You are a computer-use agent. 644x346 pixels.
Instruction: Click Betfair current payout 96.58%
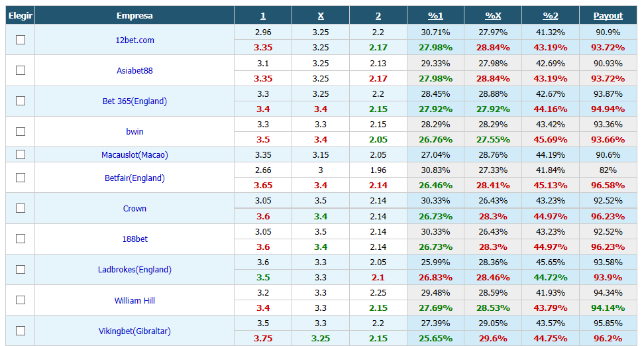pos(608,186)
